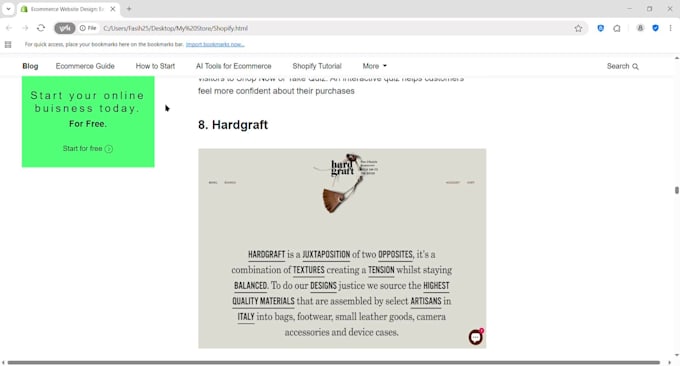Reload the page with refresh icon
The image size is (680, 366).
pos(41,28)
